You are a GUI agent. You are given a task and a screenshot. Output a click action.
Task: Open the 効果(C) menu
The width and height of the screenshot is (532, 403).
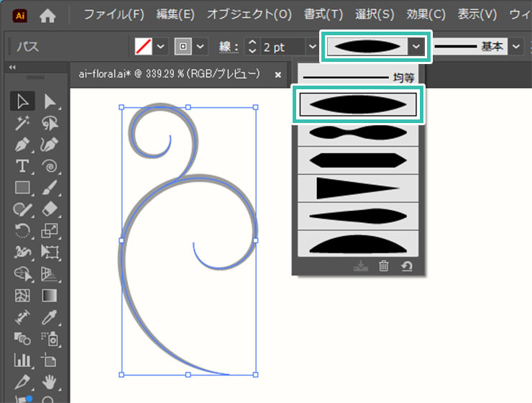tap(426, 14)
